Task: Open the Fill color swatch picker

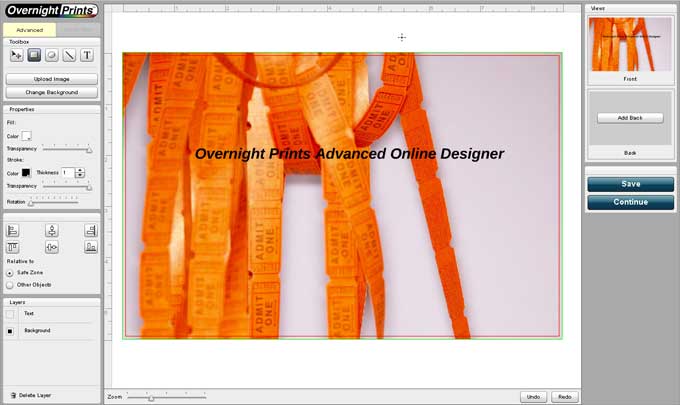Action: [26, 136]
